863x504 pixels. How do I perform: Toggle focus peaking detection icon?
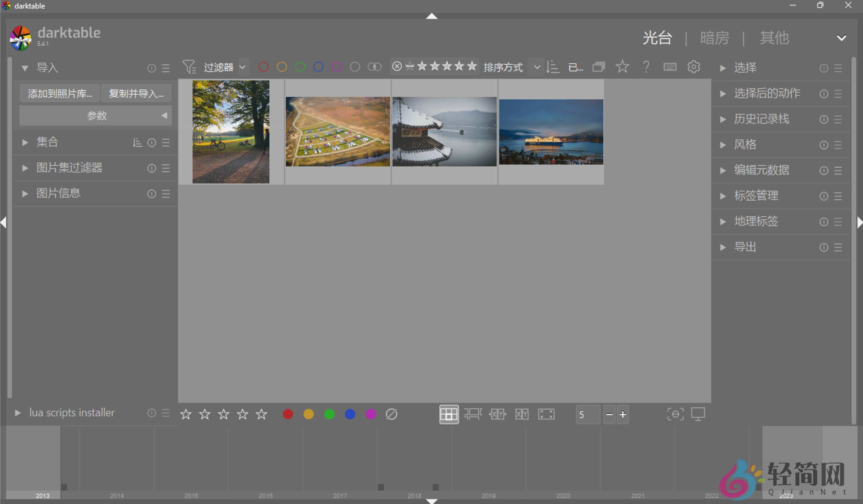675,414
